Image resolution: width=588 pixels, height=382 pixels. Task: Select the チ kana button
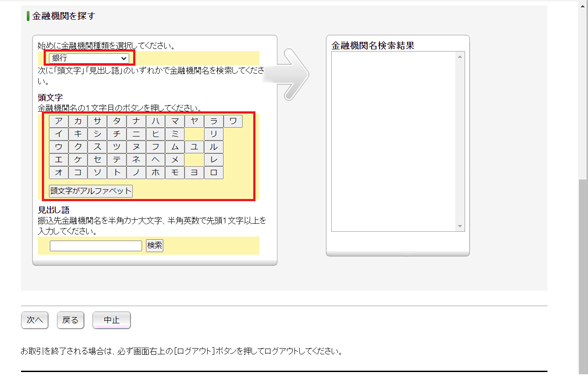point(117,134)
